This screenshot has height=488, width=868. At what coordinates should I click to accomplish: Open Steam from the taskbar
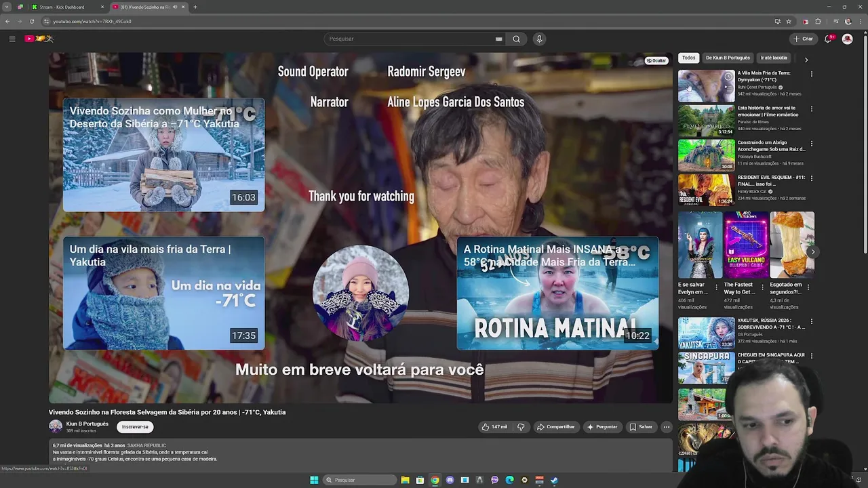click(554, 480)
